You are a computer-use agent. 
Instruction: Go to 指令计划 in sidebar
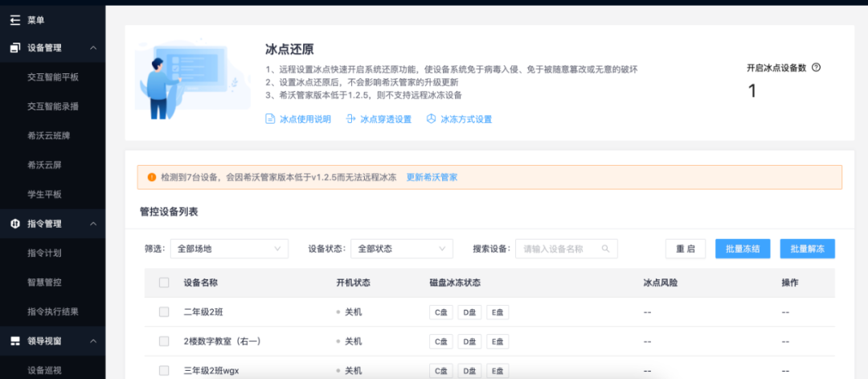pyautogui.click(x=44, y=253)
